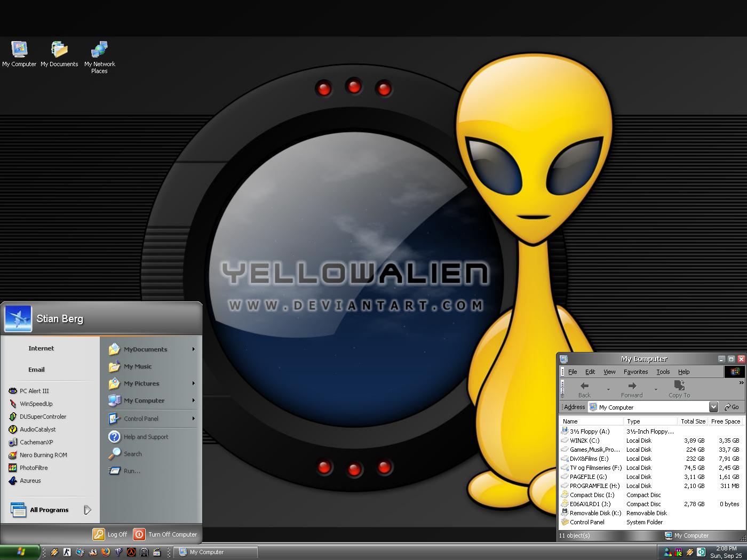This screenshot has width=747, height=560.
Task: Select the PAGEFILE (G:) drive
Action: [x=584, y=477]
